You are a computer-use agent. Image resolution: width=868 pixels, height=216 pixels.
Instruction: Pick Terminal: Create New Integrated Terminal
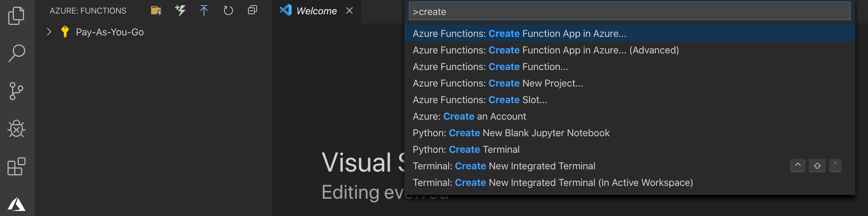pyautogui.click(x=504, y=166)
